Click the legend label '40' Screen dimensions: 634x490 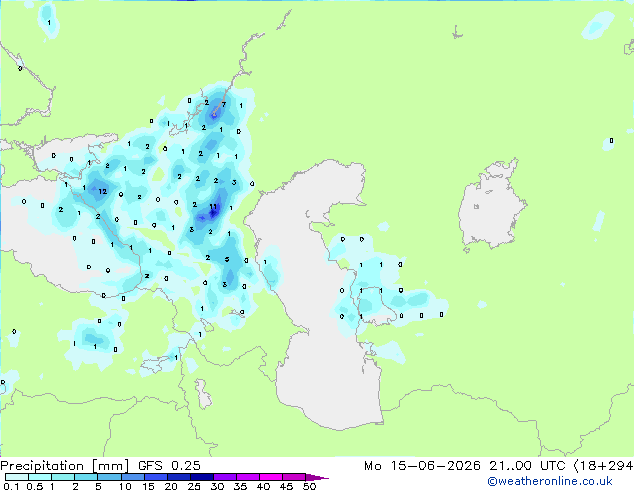coord(263,486)
